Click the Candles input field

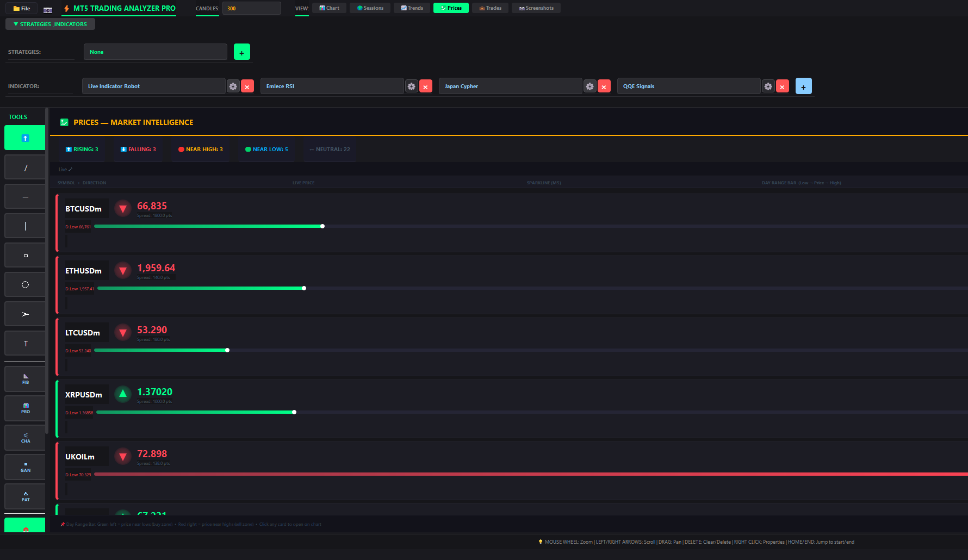point(251,9)
